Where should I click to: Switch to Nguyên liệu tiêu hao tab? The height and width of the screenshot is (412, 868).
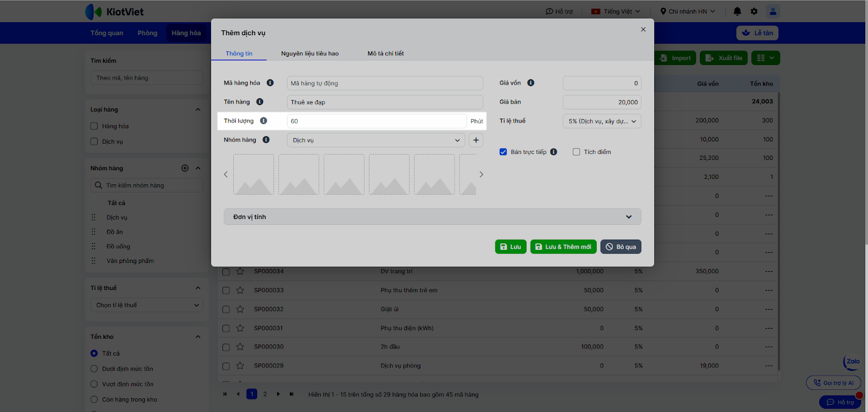pos(310,54)
